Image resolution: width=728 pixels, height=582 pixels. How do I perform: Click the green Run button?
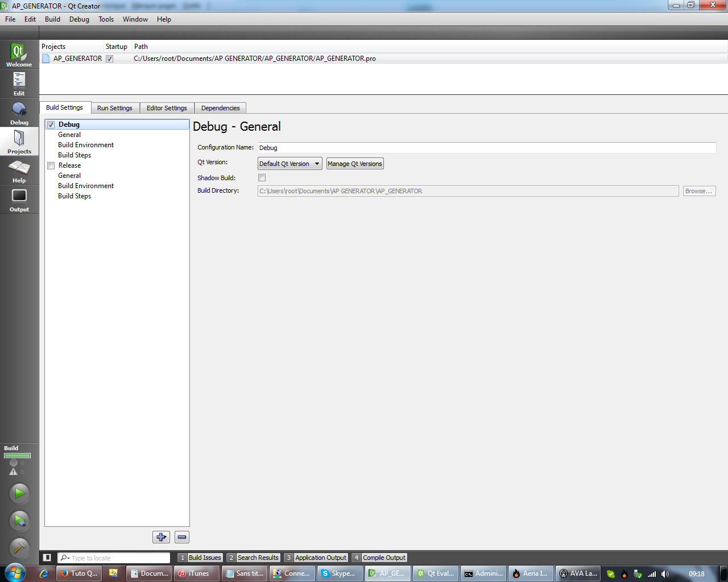click(x=19, y=493)
